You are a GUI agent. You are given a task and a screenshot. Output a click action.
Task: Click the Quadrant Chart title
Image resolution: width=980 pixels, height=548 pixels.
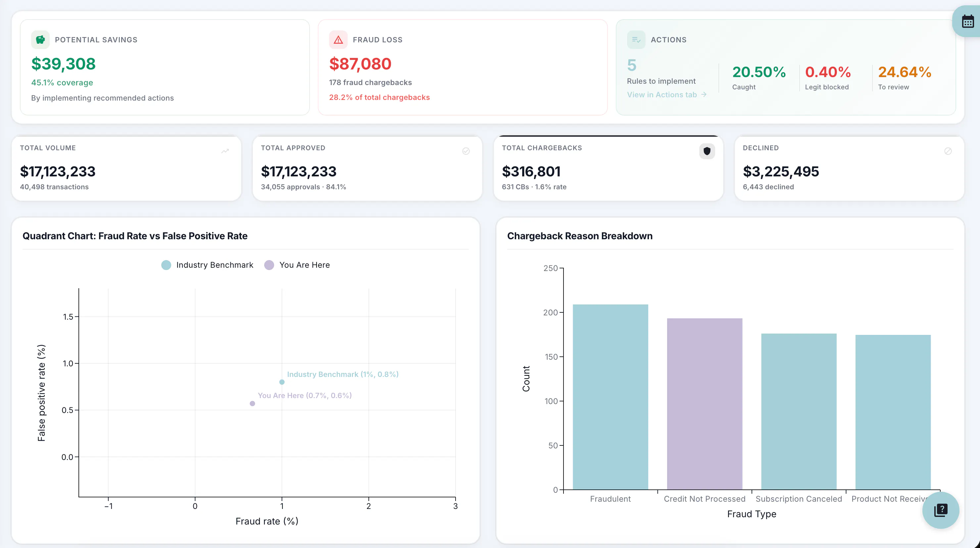135,236
